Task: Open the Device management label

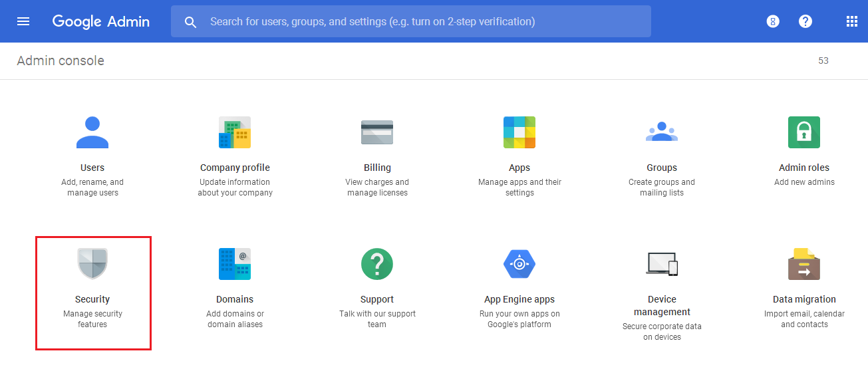Action: click(662, 305)
